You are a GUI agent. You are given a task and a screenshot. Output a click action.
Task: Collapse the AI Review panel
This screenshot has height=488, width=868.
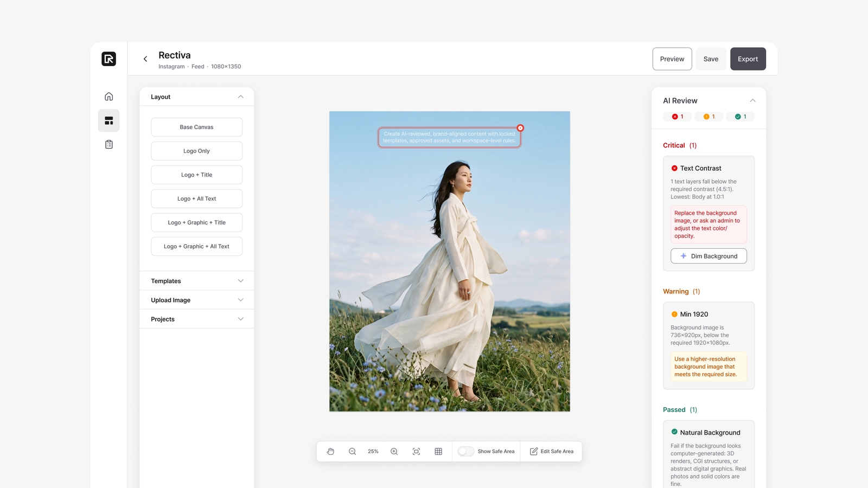[752, 100]
